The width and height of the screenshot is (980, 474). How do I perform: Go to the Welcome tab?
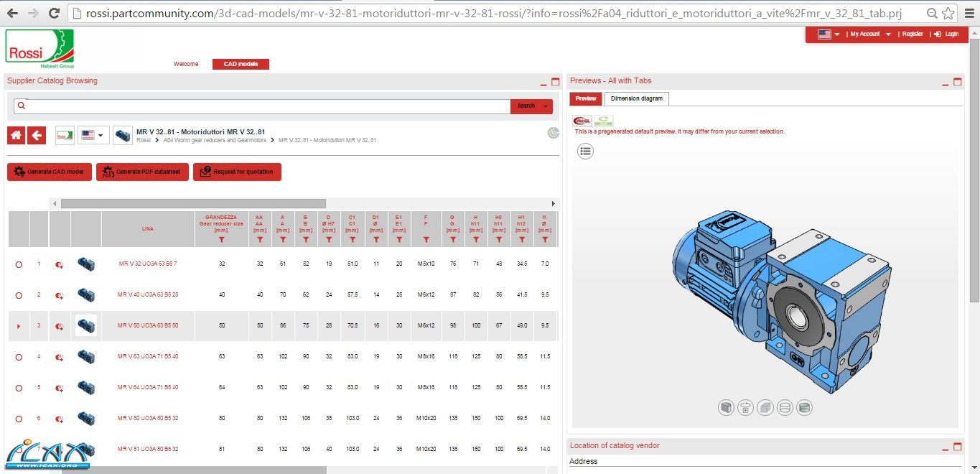186,64
